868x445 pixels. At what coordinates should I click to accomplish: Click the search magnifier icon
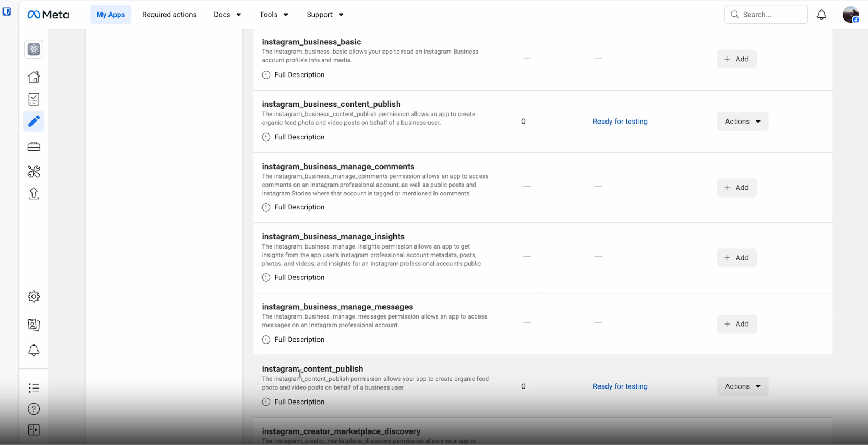click(x=735, y=15)
